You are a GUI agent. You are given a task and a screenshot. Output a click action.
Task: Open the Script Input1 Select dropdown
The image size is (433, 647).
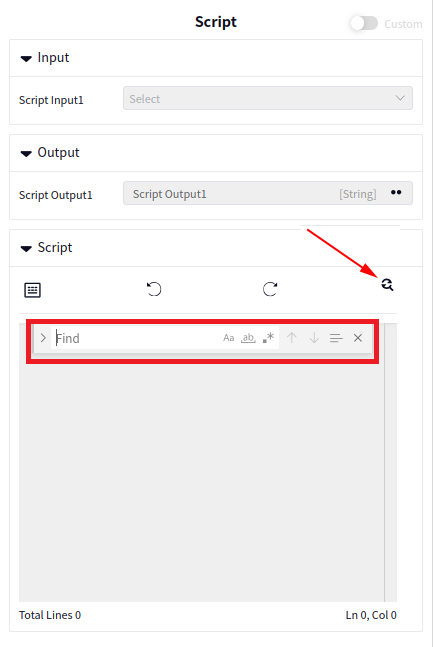(x=267, y=98)
